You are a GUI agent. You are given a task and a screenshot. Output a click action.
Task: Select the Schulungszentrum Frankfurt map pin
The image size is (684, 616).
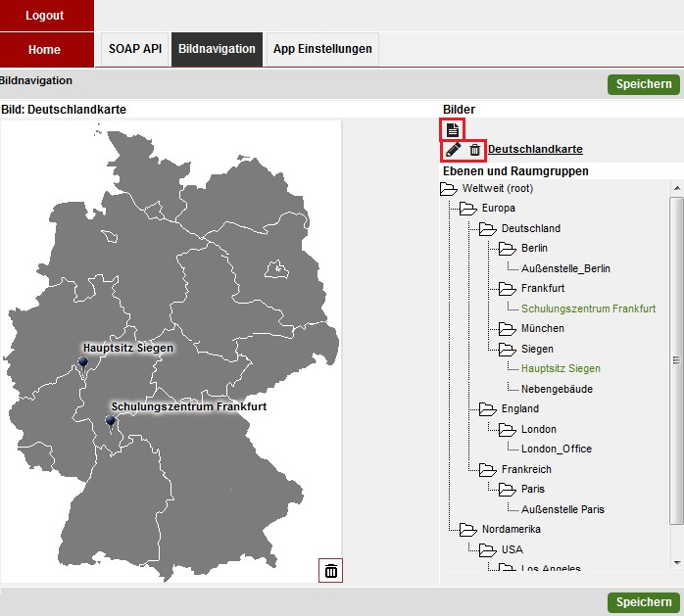coord(111,422)
